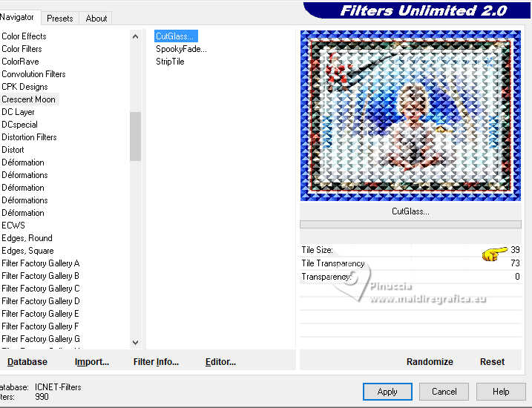
Task: Select Filter Factory Gallery B
Action: 41,276
